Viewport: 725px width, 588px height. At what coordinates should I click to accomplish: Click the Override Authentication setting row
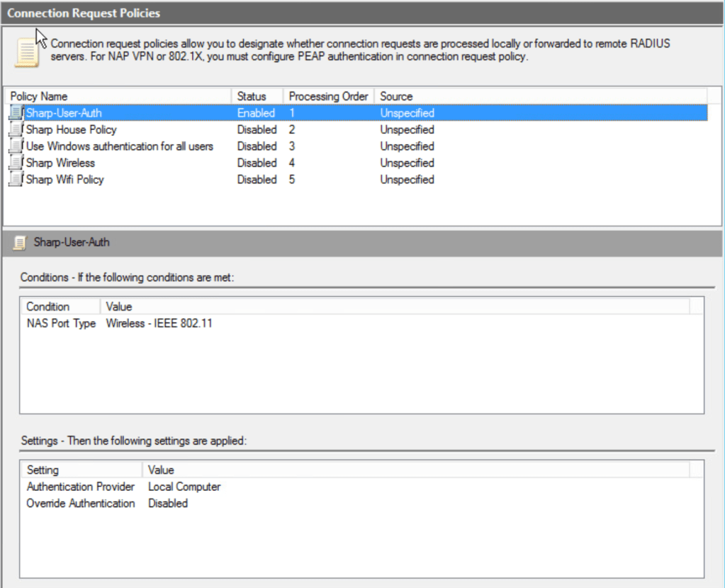[x=81, y=504]
